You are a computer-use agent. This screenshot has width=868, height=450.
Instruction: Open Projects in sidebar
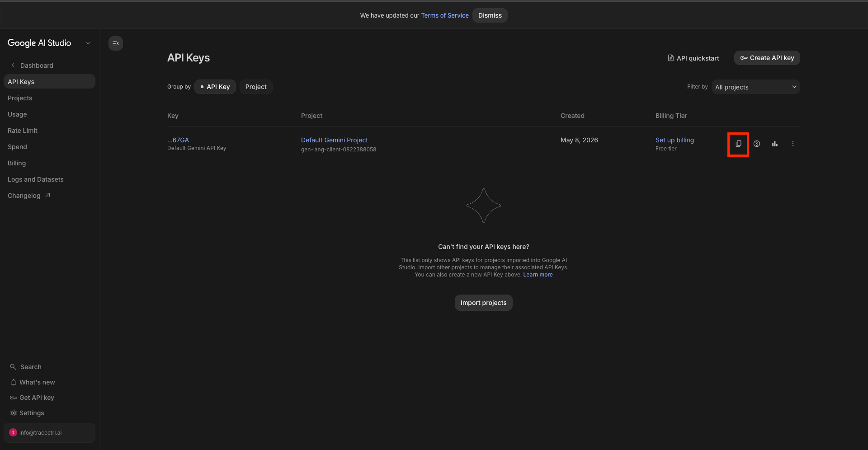point(49,98)
